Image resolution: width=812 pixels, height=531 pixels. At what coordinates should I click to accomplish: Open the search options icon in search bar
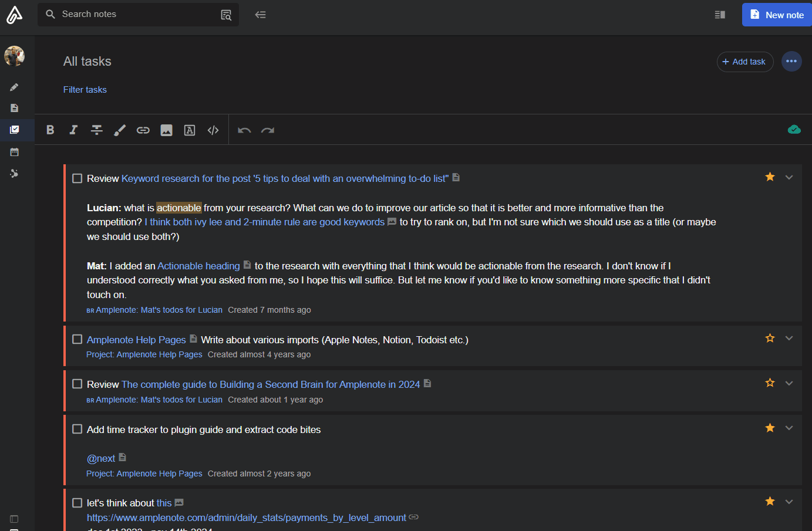[226, 15]
